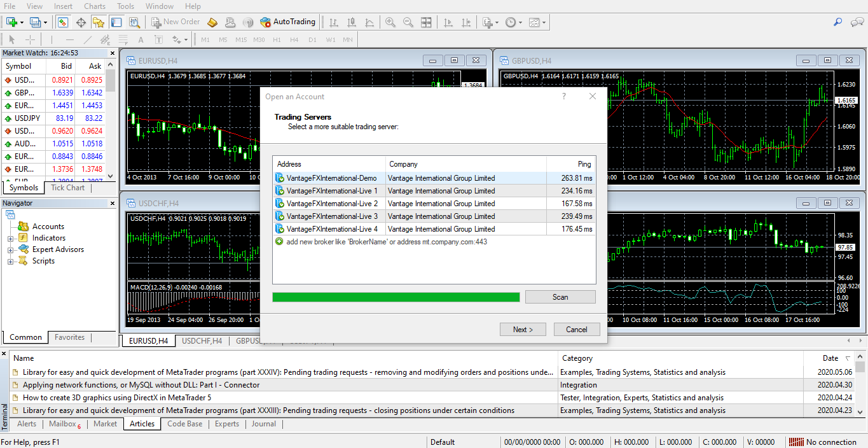Click the green scan progress bar

pyautogui.click(x=396, y=297)
